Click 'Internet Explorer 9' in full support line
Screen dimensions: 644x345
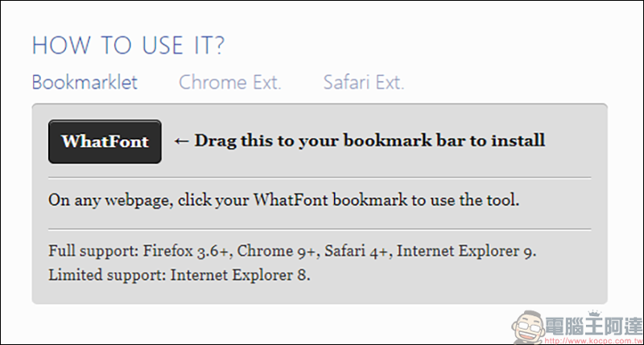pyautogui.click(x=466, y=251)
